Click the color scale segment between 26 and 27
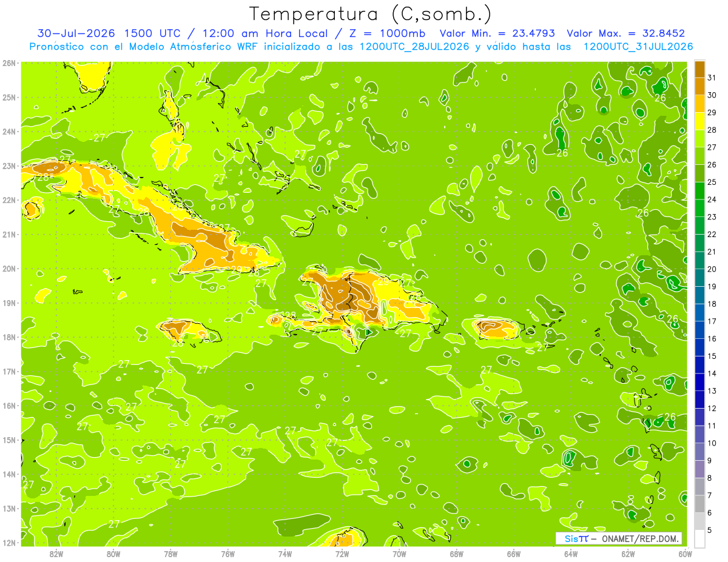The image size is (728, 562). 699,156
